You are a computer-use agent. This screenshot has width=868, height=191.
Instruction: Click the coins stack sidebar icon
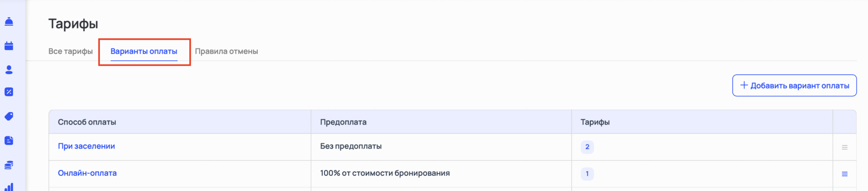(x=9, y=165)
